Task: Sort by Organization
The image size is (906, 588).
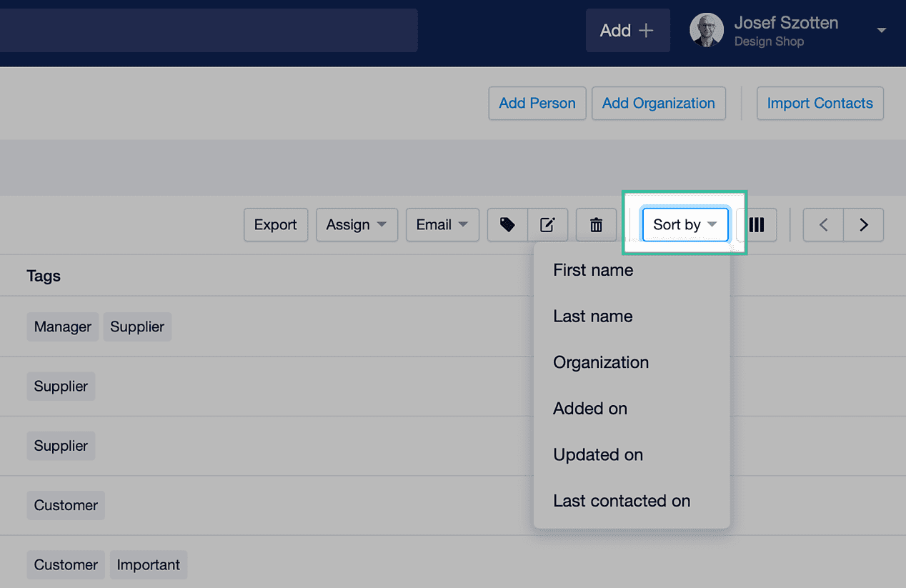Action: click(632, 362)
